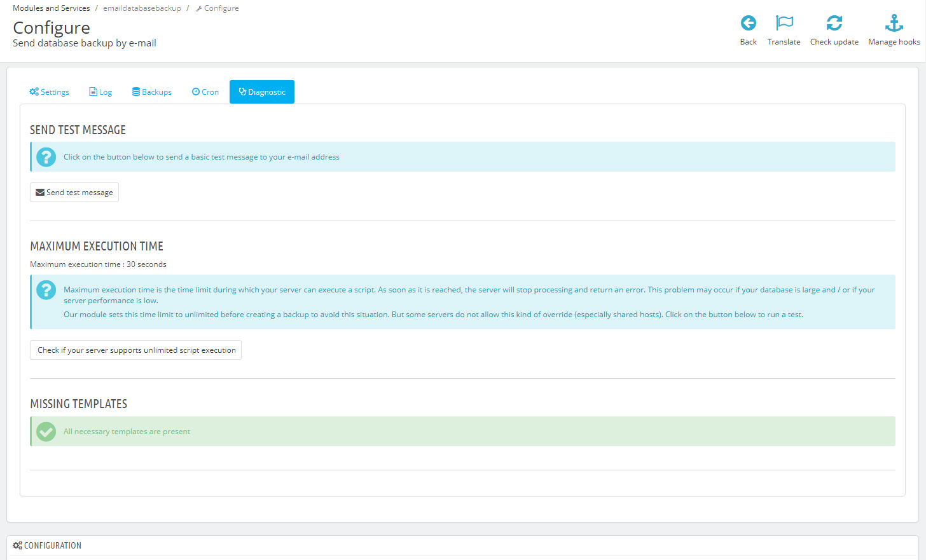Viewport: 926px width, 560px height.
Task: Click the Manage hooks anchor icon
Action: 894,24
